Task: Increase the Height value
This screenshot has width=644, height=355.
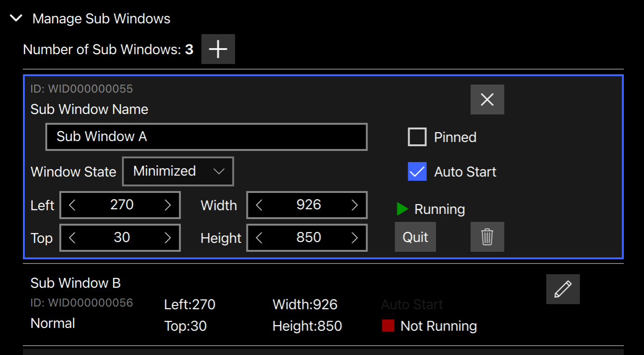Action: [354, 238]
